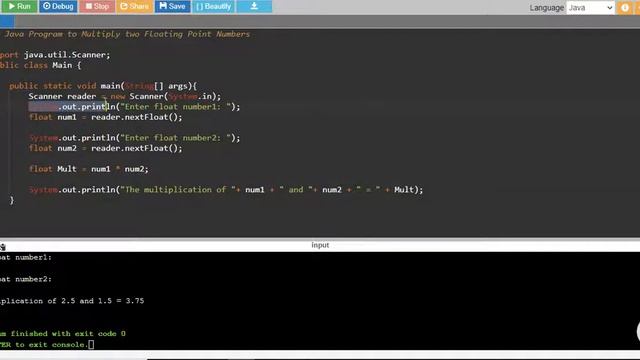
Task: Click the 'java.util.Scanner' import line
Action: coord(55,55)
